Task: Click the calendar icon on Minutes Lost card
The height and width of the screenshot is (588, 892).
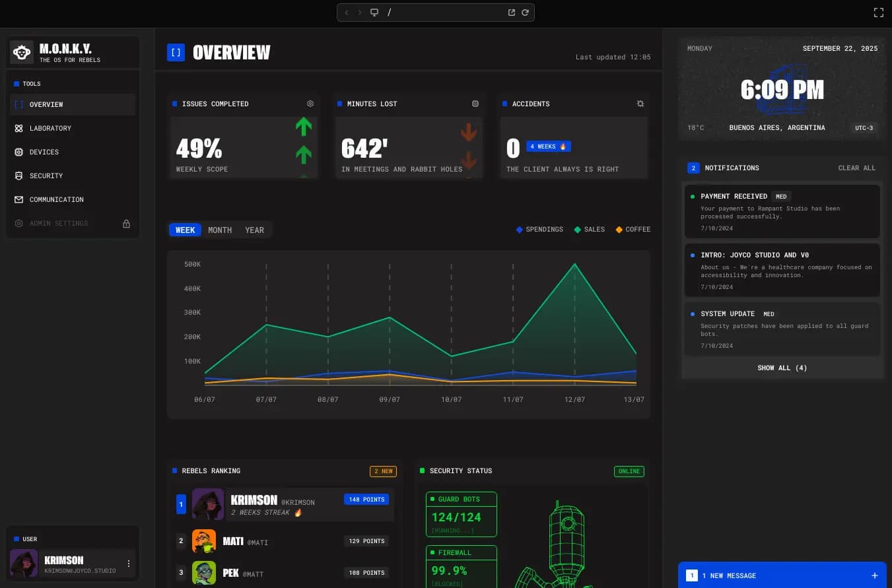Action: pyautogui.click(x=475, y=104)
